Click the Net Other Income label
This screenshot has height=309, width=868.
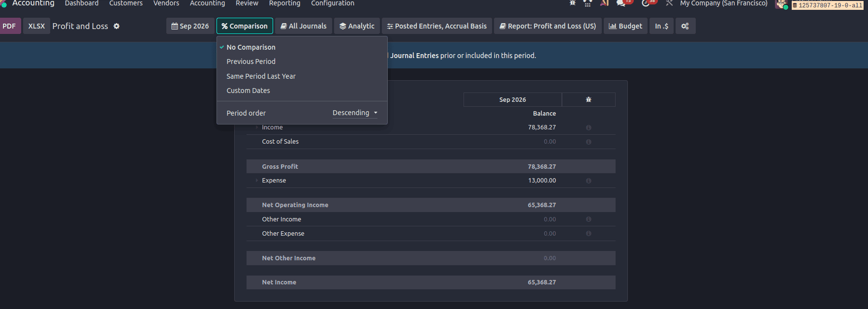point(288,258)
